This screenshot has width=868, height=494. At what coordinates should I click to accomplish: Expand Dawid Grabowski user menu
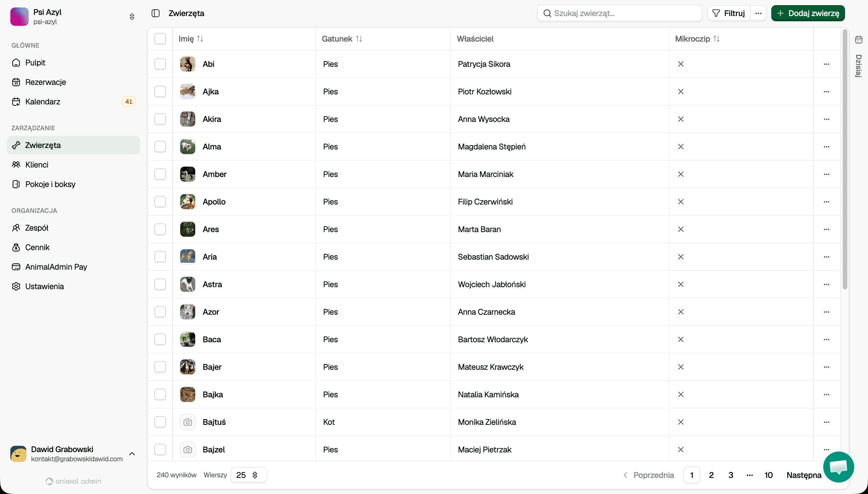tap(132, 454)
